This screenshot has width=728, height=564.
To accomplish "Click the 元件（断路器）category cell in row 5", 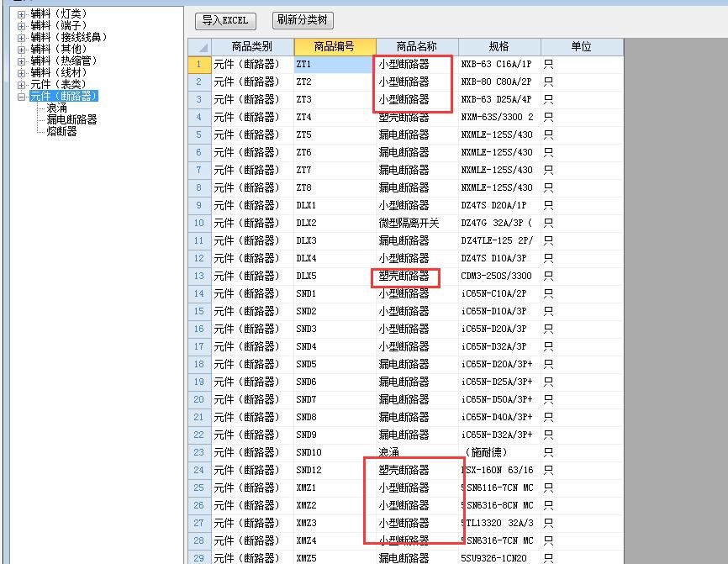I will tap(252, 134).
